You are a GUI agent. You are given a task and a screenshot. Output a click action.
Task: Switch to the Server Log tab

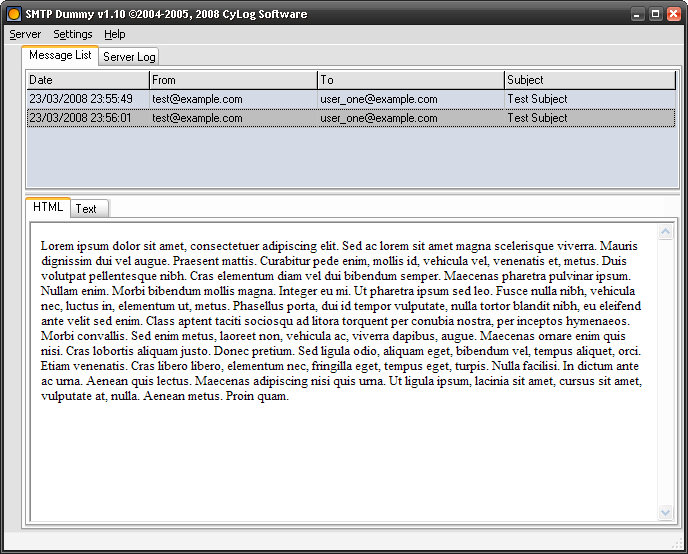129,57
